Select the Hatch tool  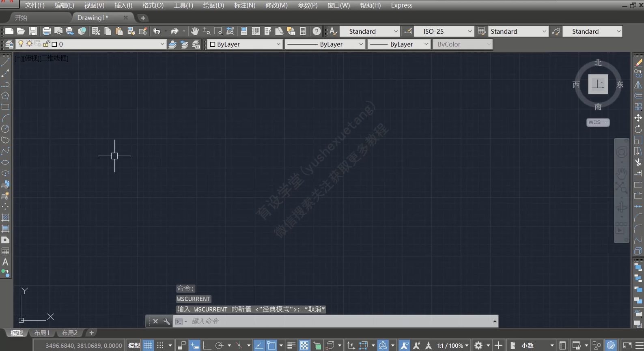(x=5, y=218)
